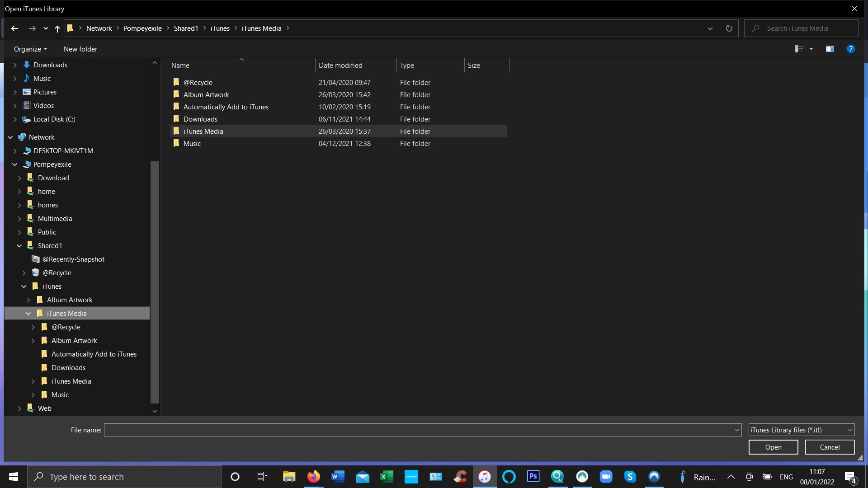This screenshot has height=488, width=868.
Task: Click the Shared1 breadcrumb segment
Action: point(186,28)
